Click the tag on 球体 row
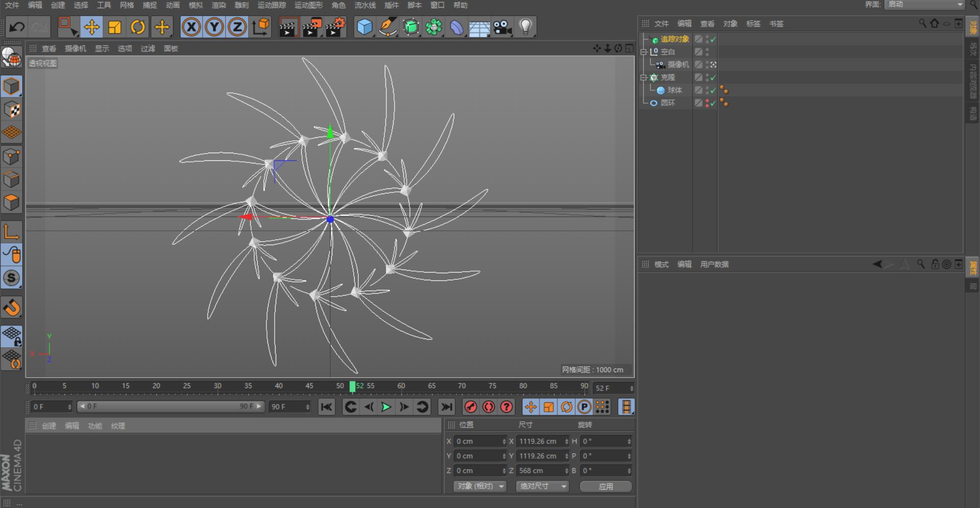The image size is (980, 508). pos(724,90)
